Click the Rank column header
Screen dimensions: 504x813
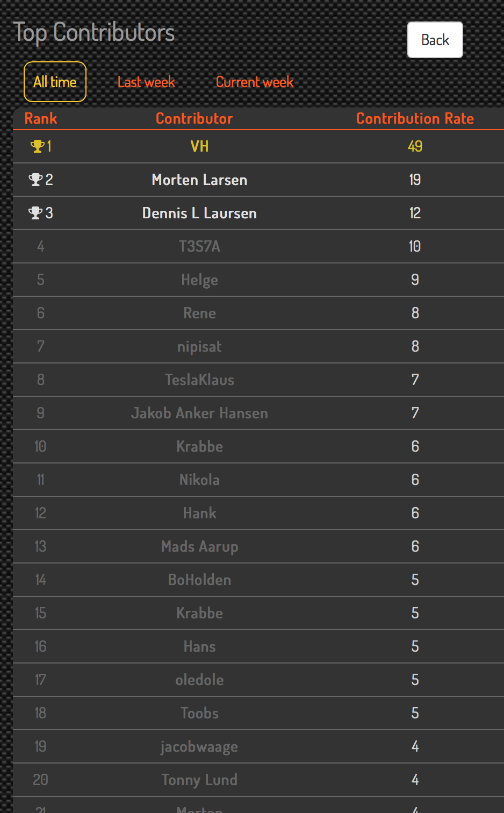point(41,118)
